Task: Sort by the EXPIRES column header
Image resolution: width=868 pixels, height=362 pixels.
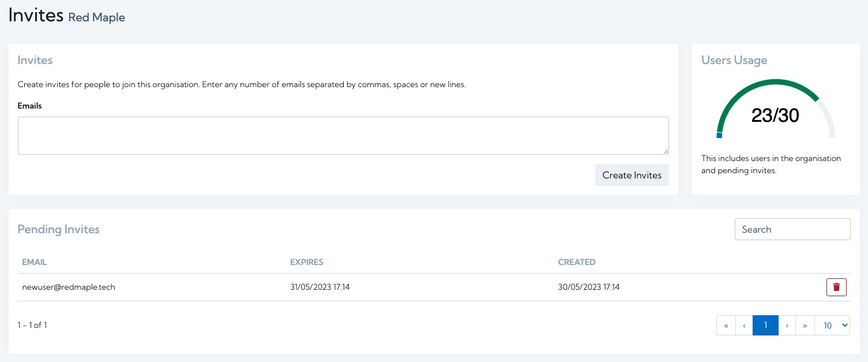Action: coord(307,262)
